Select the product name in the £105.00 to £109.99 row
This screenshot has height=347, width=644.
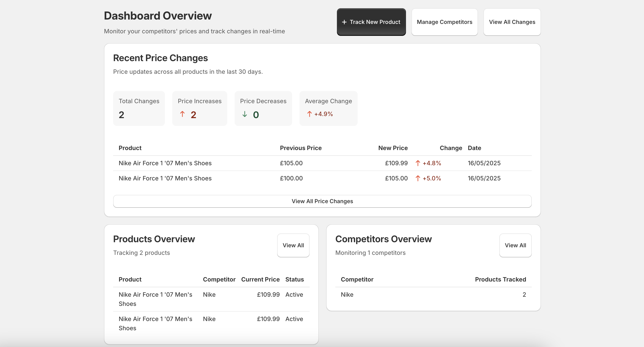tap(165, 163)
